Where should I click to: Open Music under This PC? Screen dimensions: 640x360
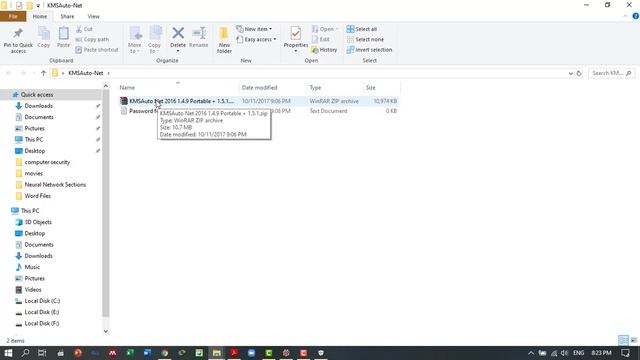point(32,267)
